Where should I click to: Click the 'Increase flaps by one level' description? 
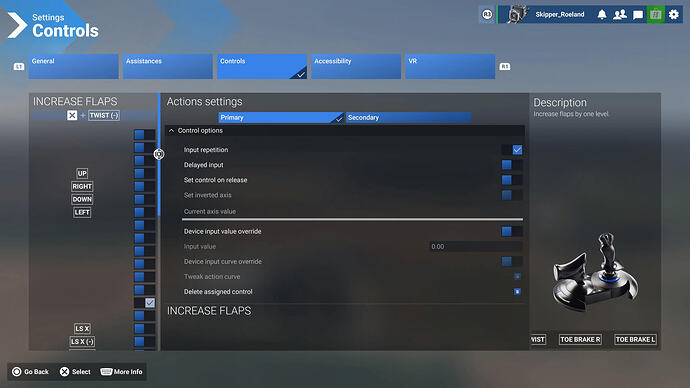571,114
